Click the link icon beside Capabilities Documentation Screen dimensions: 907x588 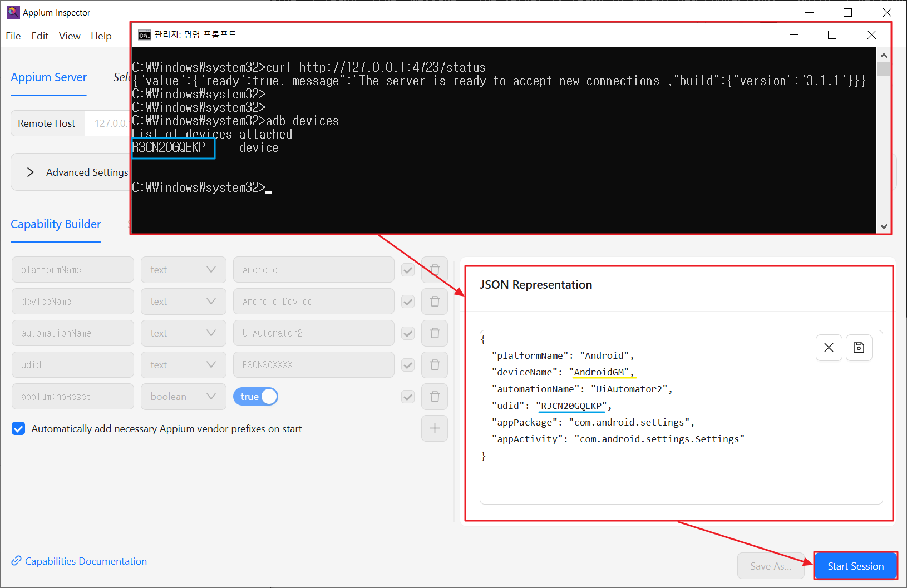point(17,561)
